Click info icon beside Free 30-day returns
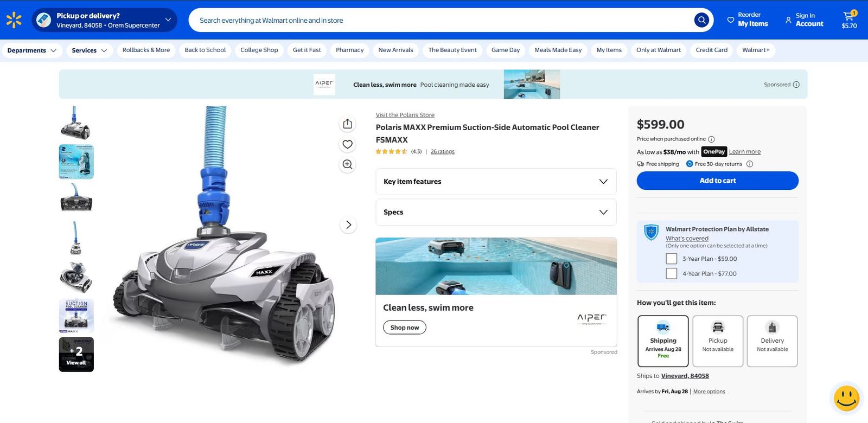Viewport: 868px width, 423px height. [x=750, y=164]
